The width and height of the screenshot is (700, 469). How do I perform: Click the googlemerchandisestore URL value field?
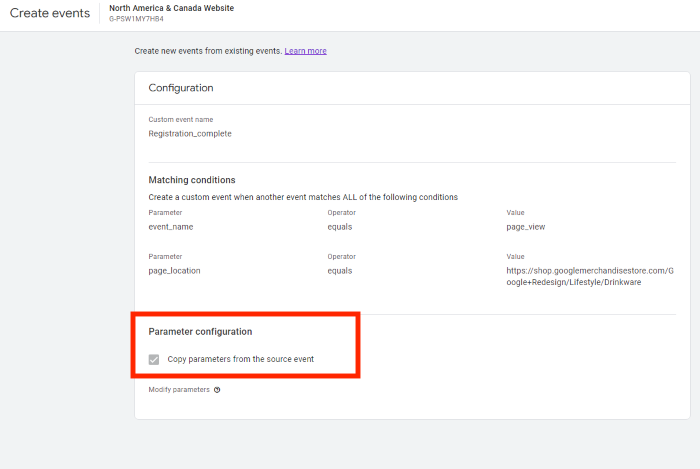pos(590,276)
